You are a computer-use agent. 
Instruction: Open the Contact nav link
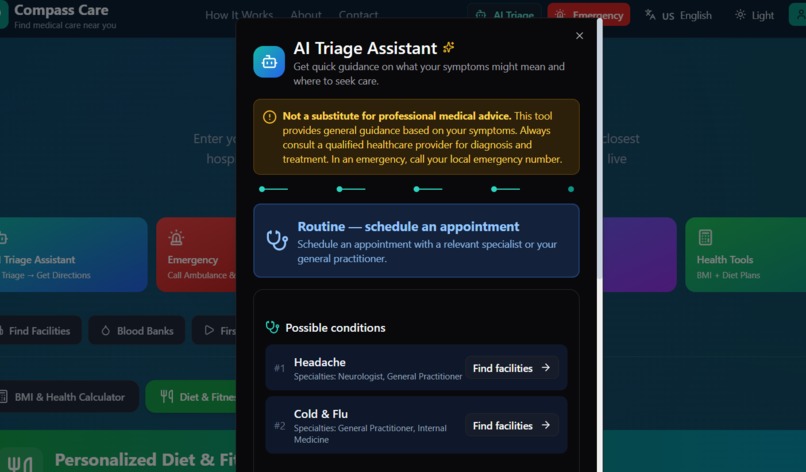(x=358, y=15)
